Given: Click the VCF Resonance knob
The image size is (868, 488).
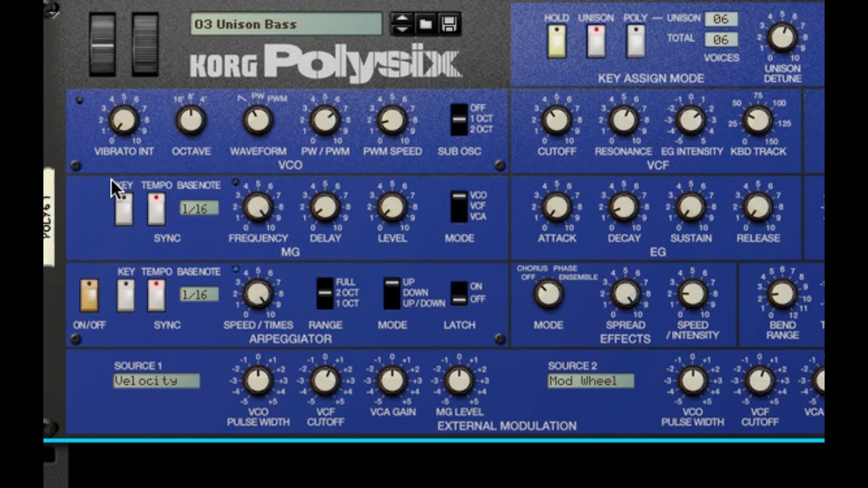Looking at the screenshot, I should click(623, 120).
